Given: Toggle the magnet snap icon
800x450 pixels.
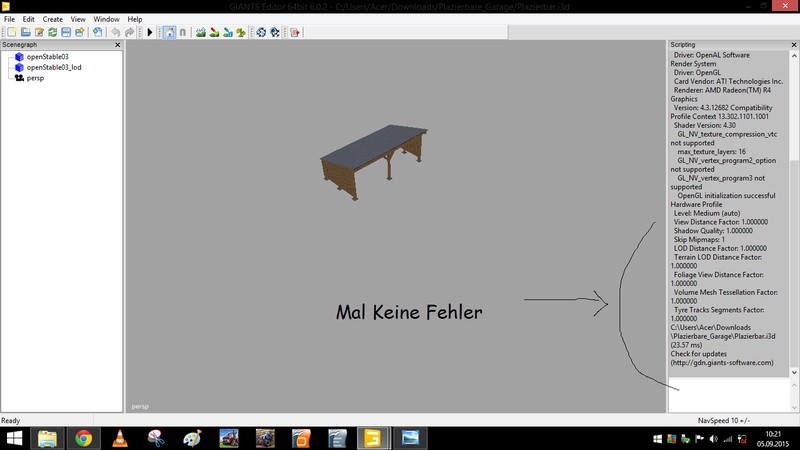Looking at the screenshot, I should [182, 32].
